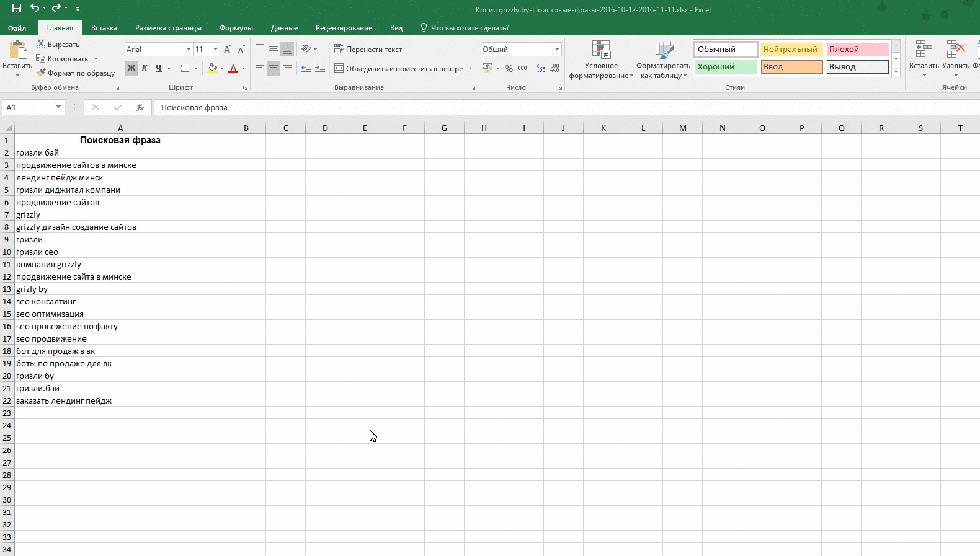
Task: Open Условное форматирование
Action: [x=601, y=60]
